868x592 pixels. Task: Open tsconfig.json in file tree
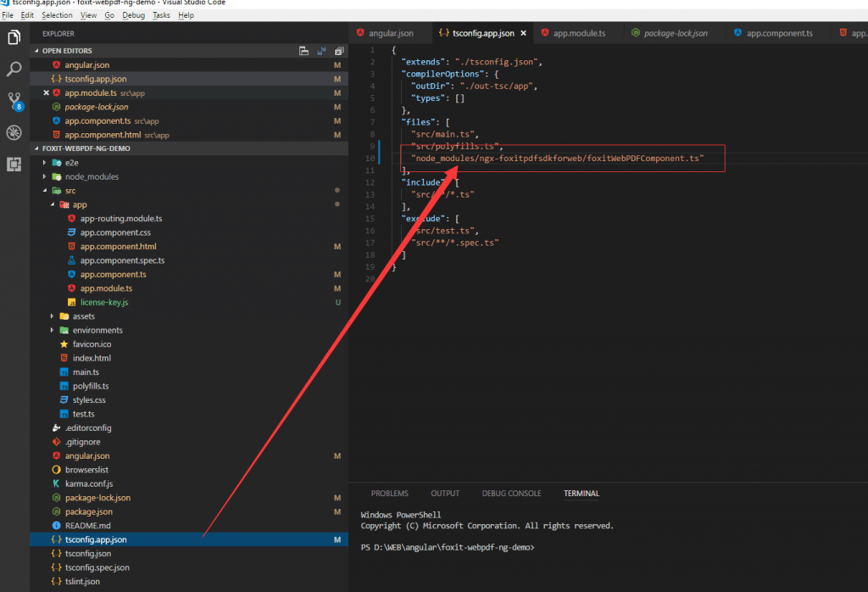[x=189, y=553]
